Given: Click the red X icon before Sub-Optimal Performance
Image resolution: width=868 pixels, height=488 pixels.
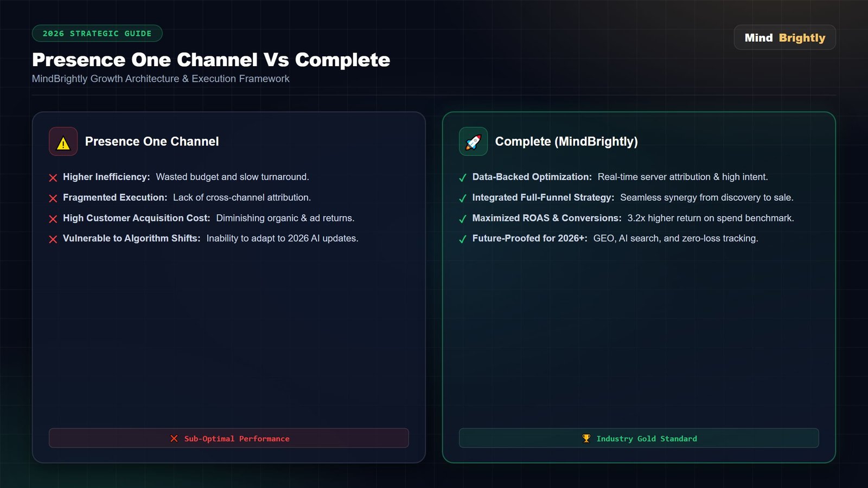Looking at the screenshot, I should point(174,439).
